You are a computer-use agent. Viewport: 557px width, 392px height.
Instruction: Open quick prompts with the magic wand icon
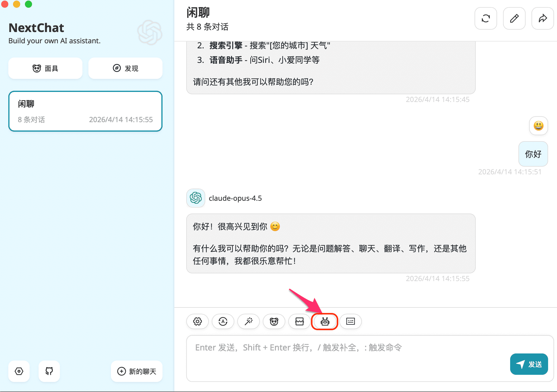coord(249,321)
